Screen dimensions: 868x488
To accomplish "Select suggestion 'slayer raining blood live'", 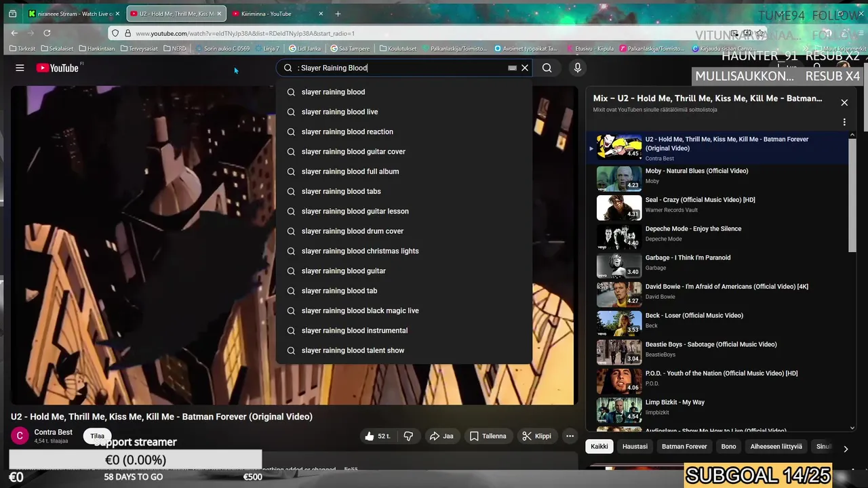I will point(403,112).
